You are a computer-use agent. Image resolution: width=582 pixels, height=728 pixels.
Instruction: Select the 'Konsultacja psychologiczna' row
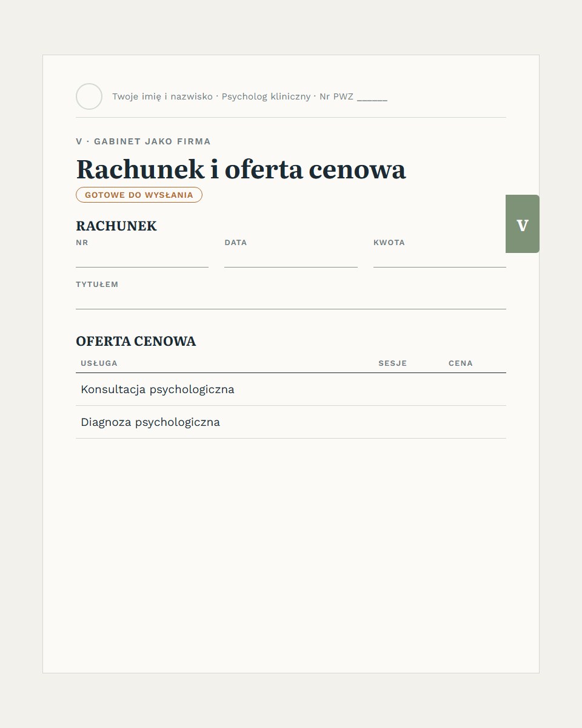tap(291, 389)
